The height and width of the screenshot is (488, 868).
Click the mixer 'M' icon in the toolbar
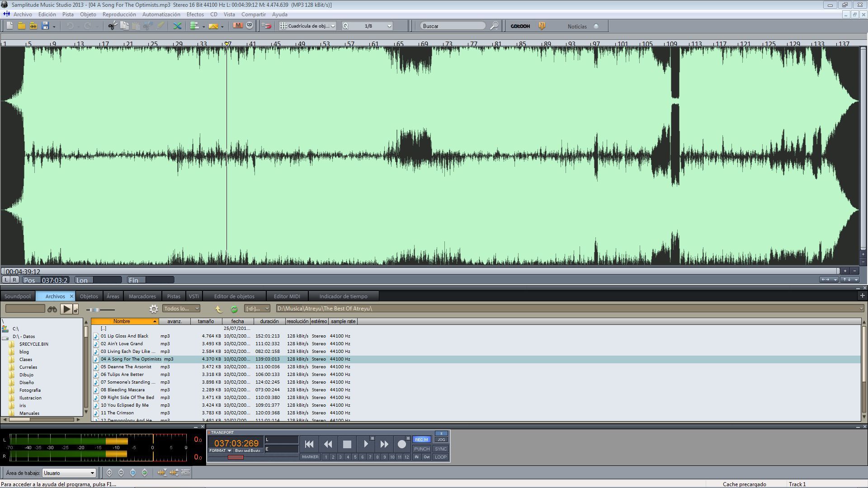[x=238, y=26]
